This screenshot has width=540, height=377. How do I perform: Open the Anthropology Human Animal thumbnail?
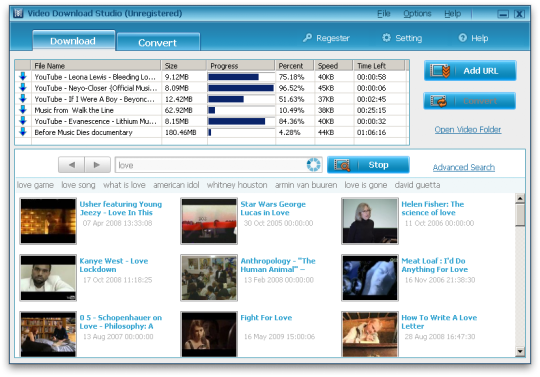tap(209, 278)
